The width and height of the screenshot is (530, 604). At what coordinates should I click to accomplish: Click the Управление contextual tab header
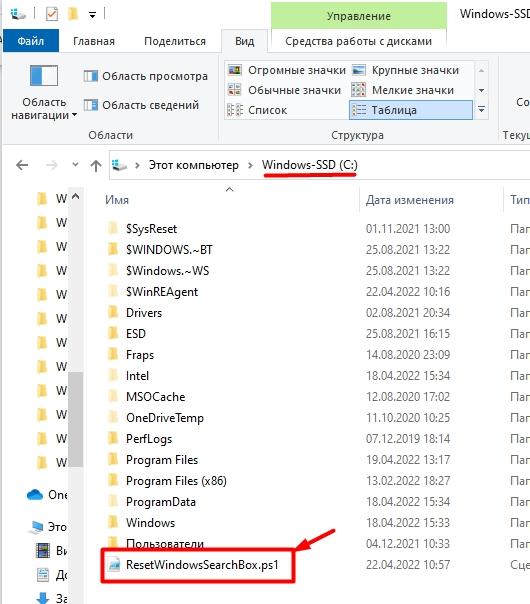click(359, 16)
